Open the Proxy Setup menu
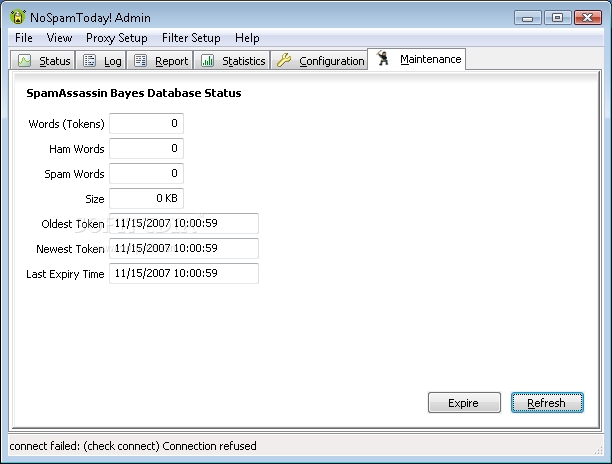 click(x=117, y=38)
